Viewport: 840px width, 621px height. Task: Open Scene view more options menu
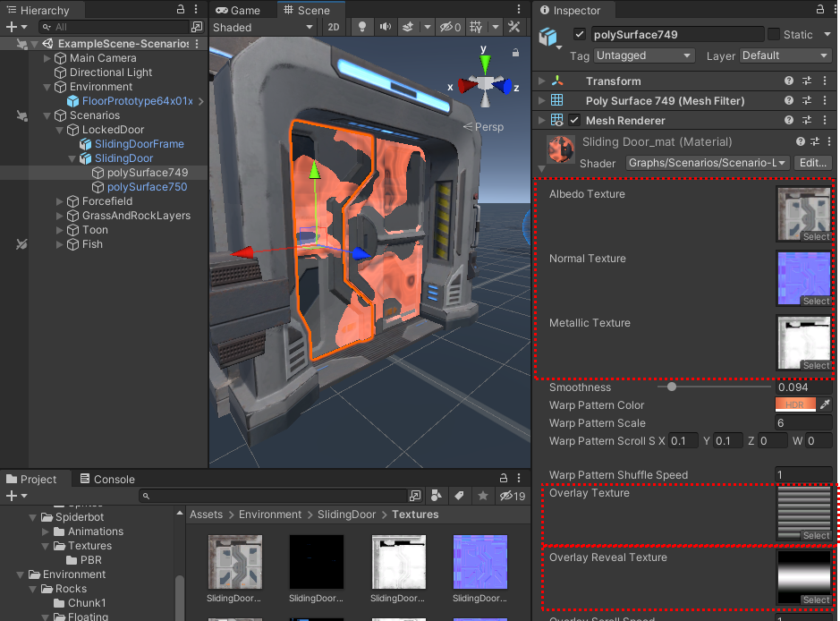[519, 10]
